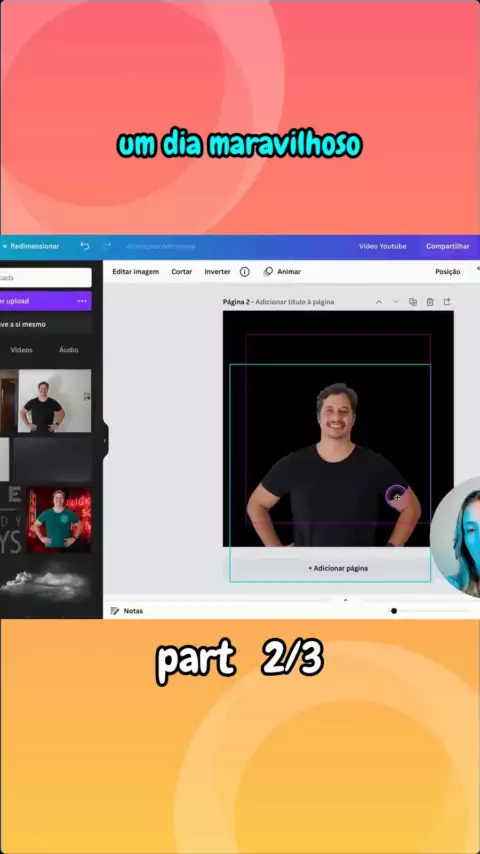
Task: Select the white clouds smoke thumbnail
Action: pyautogui.click(x=46, y=585)
